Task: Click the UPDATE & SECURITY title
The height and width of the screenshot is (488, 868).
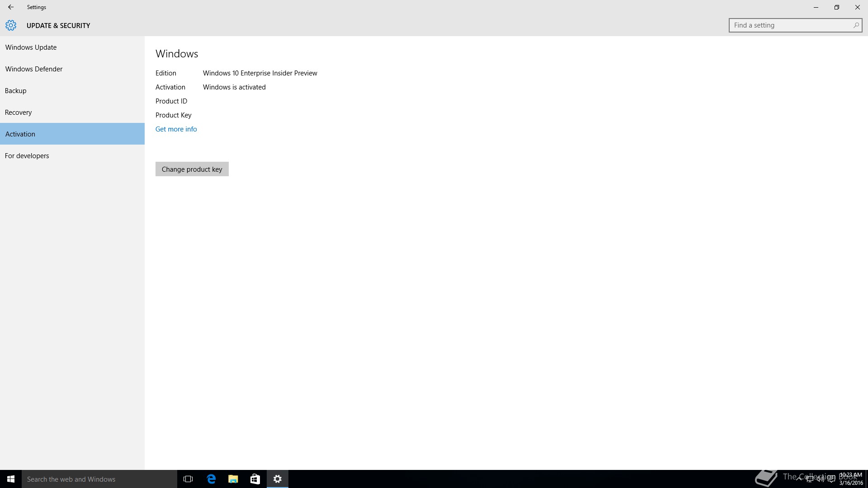Action: click(58, 26)
